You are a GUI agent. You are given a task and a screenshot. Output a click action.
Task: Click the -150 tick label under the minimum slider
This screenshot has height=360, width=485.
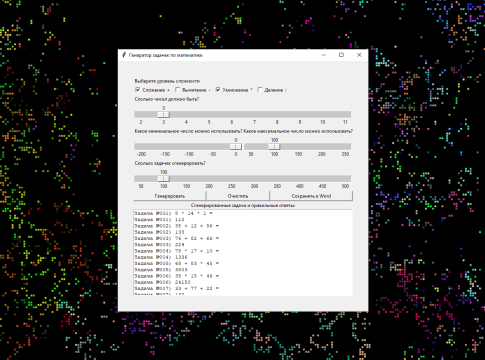(x=165, y=154)
